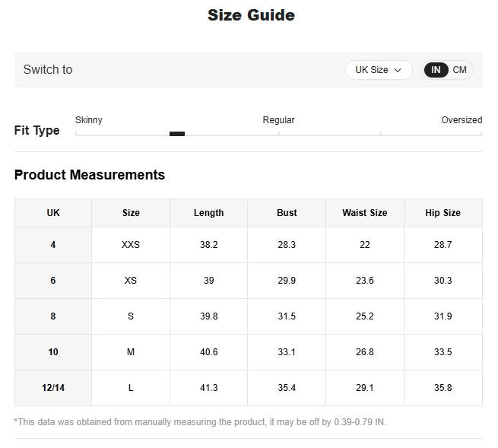
Task: Click the 29.1 waist value
Action: pos(364,388)
